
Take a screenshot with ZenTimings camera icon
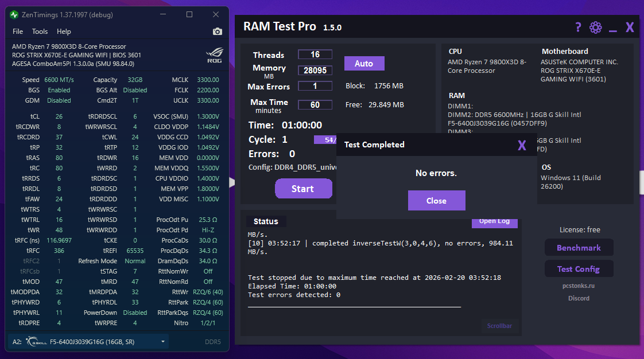[x=218, y=32]
